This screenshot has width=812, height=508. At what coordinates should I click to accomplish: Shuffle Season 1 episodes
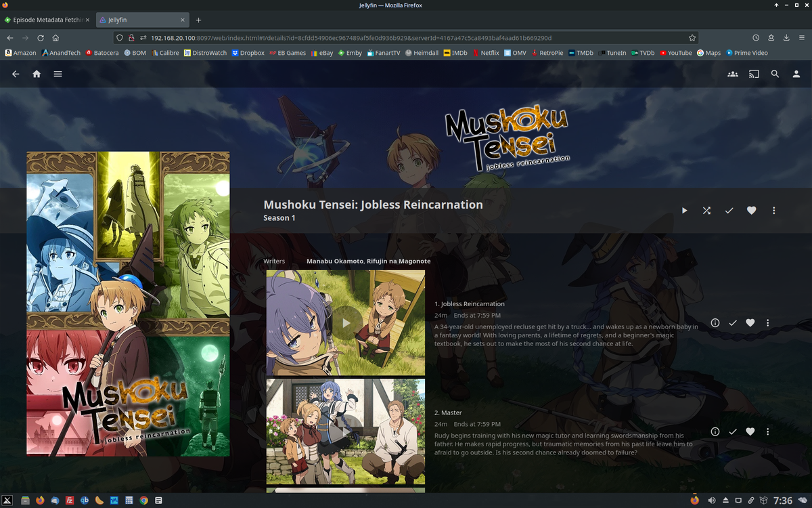[x=706, y=211]
